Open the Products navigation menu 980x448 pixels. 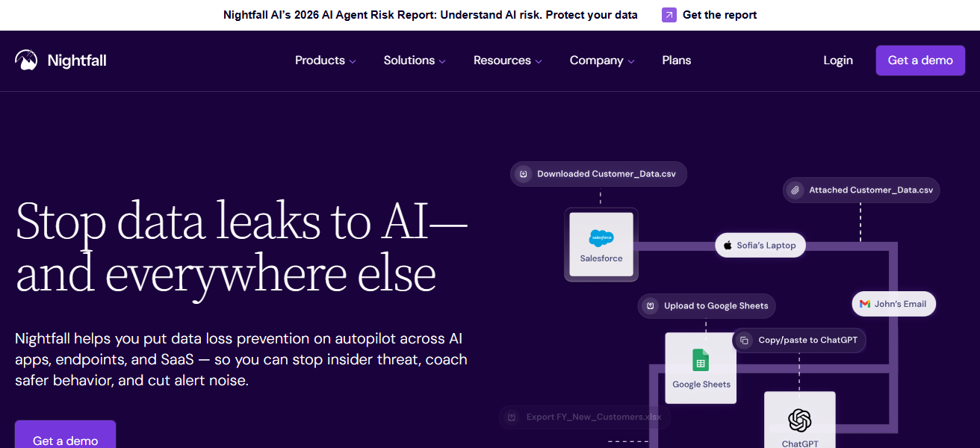(x=325, y=60)
